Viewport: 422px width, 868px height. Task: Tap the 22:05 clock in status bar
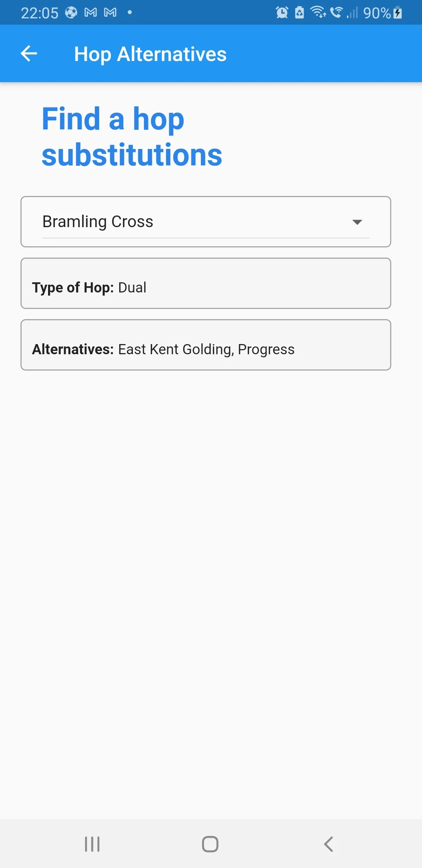click(x=39, y=13)
